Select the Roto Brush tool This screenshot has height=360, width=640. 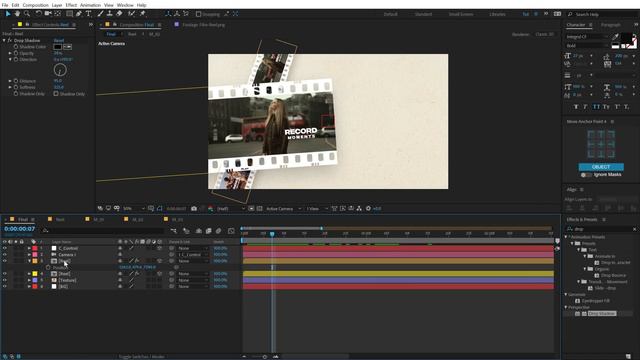(131, 14)
